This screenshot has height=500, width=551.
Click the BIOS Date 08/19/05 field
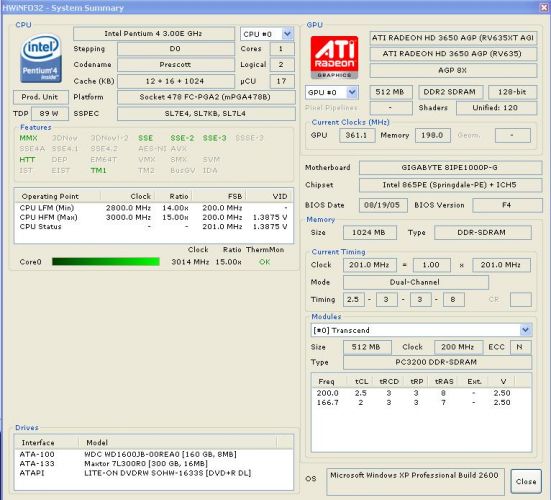[383, 205]
